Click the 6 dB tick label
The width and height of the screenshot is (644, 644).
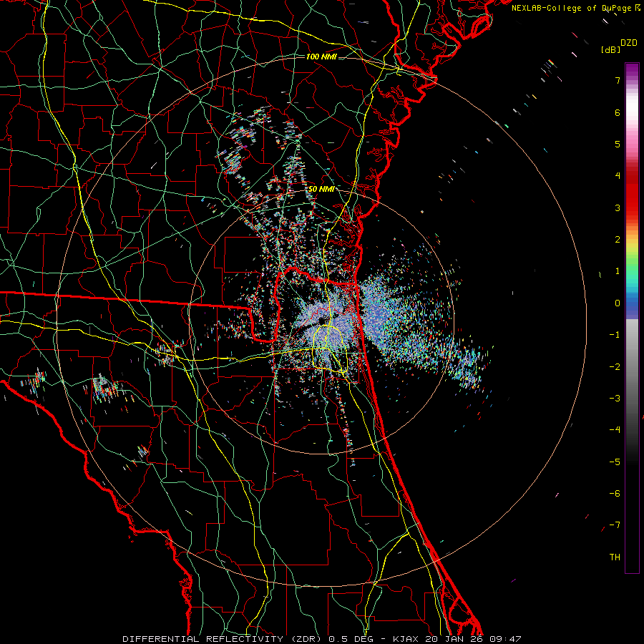(x=618, y=112)
